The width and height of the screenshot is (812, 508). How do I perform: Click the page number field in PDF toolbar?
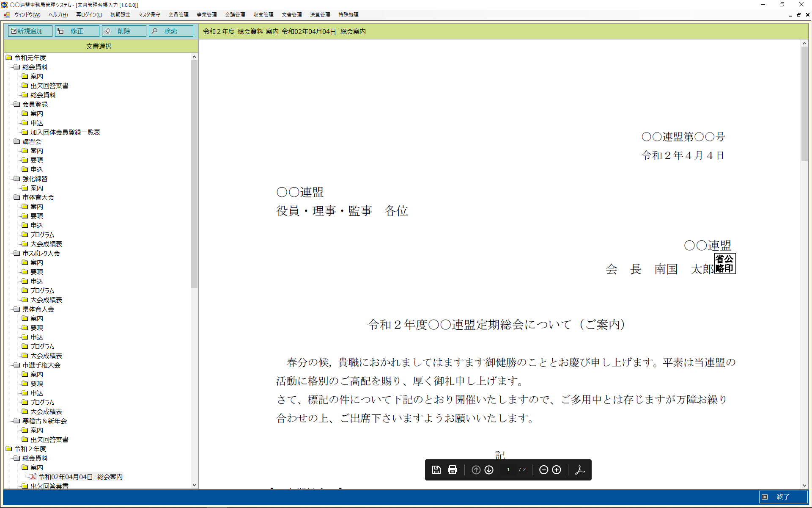point(508,470)
